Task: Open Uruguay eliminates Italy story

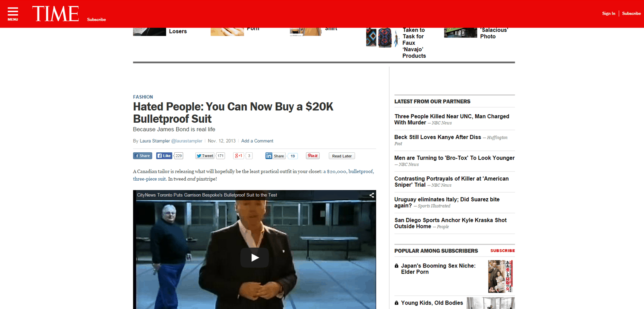Action: 447,203
